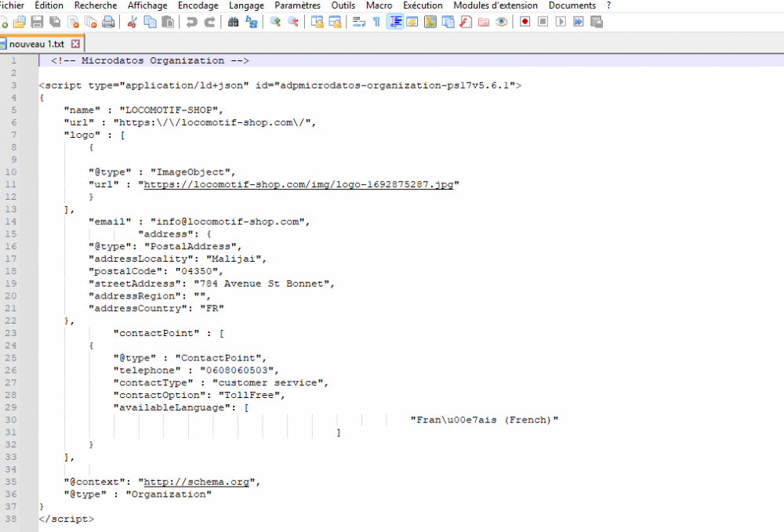Open the user-defined language icon

pyautogui.click(x=412, y=22)
